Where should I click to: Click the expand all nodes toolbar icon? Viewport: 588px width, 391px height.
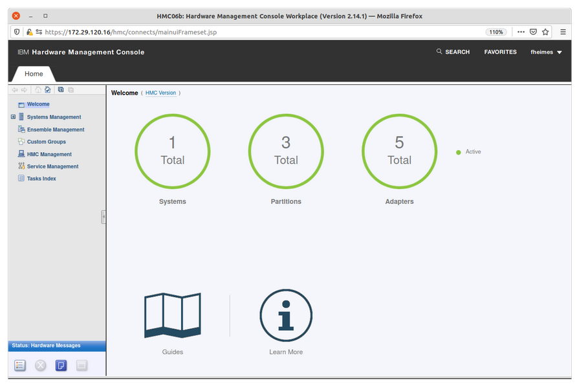61,90
